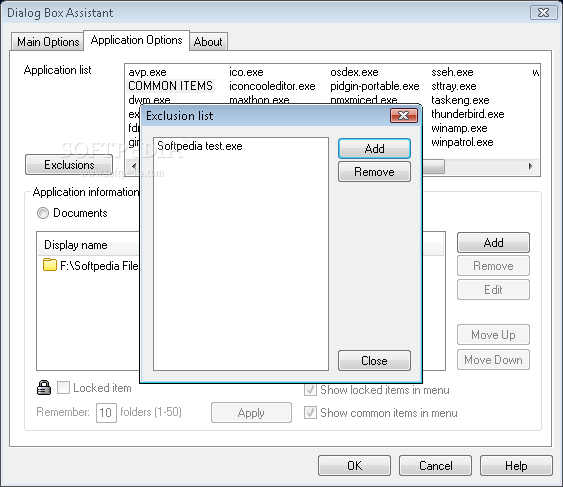Click the Apply button
The image size is (563, 487).
[x=251, y=413]
